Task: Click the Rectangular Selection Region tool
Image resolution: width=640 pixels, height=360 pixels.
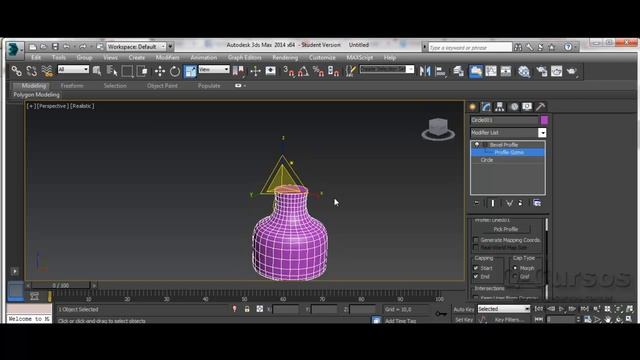Action: pyautogui.click(x=127, y=71)
